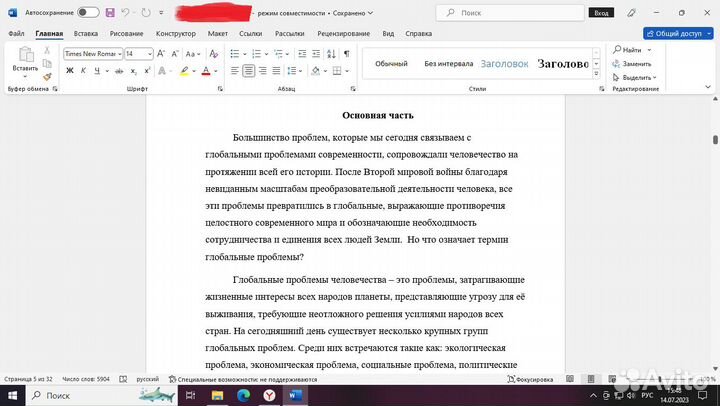The width and height of the screenshot is (720, 406).
Task: Select the Format Painter brush
Action: 47,77
